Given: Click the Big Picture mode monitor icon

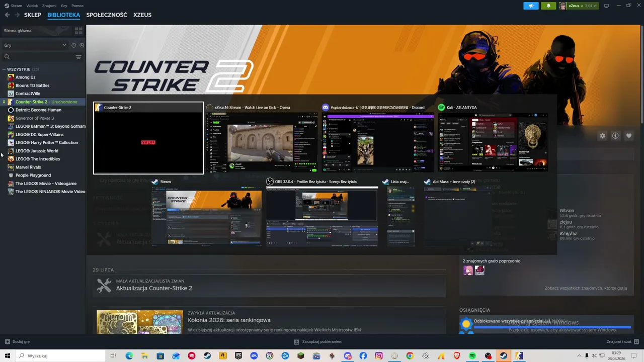Looking at the screenshot, I should coord(606,6).
